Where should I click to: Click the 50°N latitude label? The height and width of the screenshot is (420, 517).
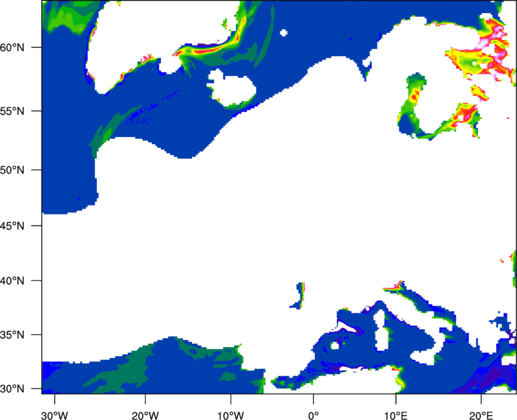tap(12, 170)
